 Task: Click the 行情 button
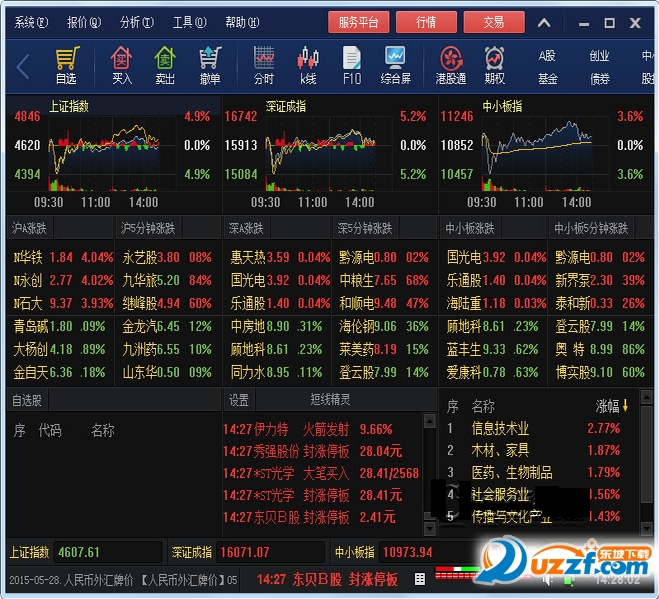coord(426,22)
